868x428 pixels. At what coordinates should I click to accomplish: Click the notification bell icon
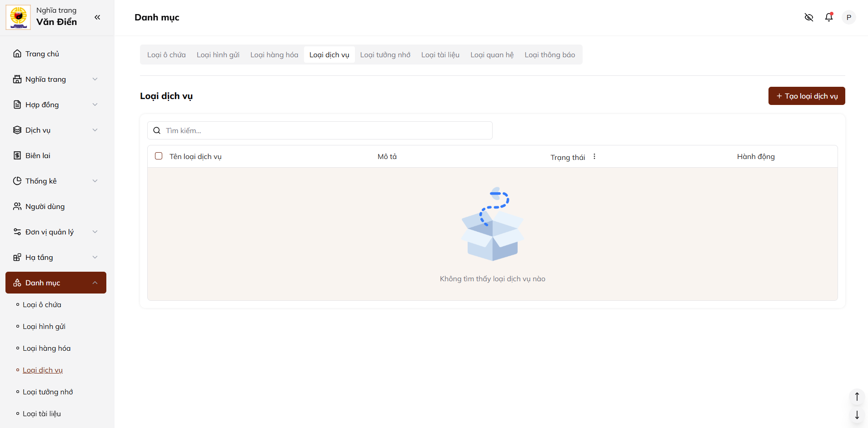tap(829, 17)
